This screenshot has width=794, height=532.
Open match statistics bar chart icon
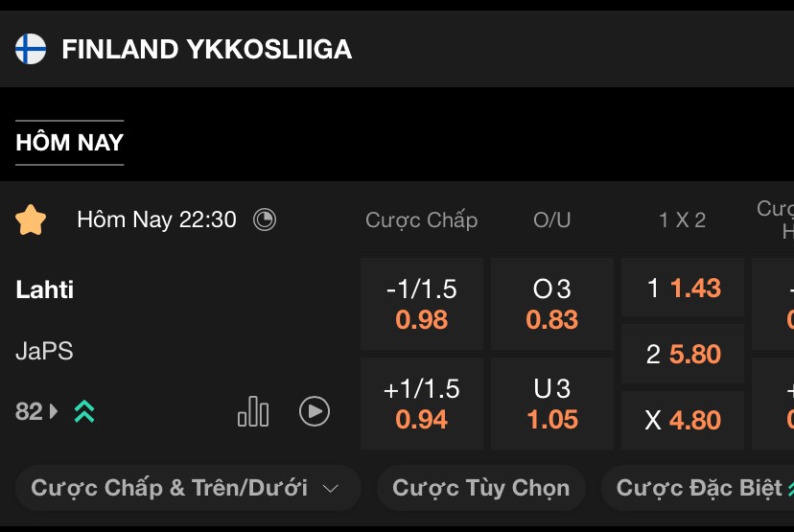point(253,411)
